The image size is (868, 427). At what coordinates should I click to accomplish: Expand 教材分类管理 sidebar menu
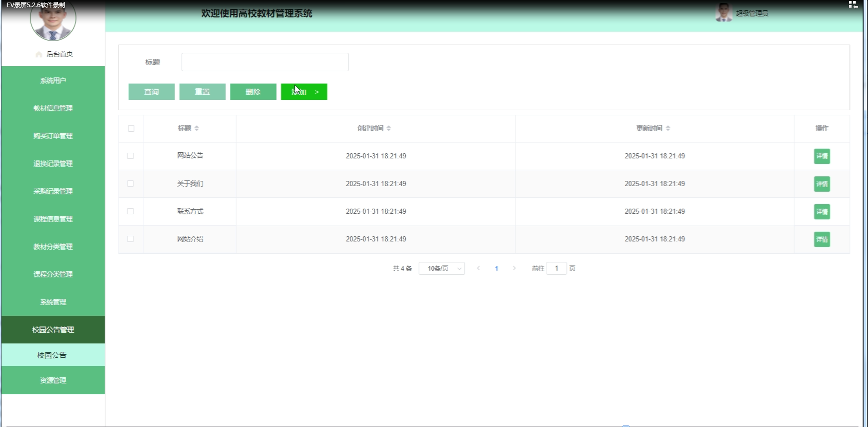(53, 247)
